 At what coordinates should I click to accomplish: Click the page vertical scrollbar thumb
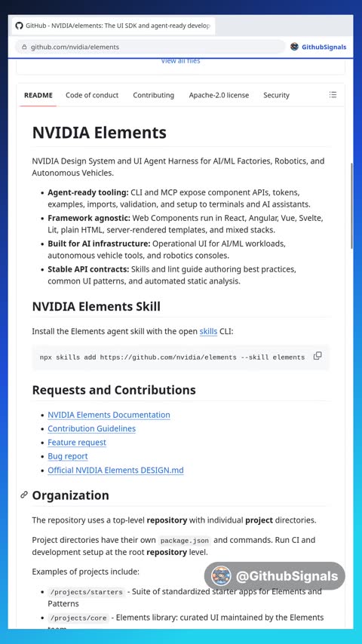coord(351,205)
